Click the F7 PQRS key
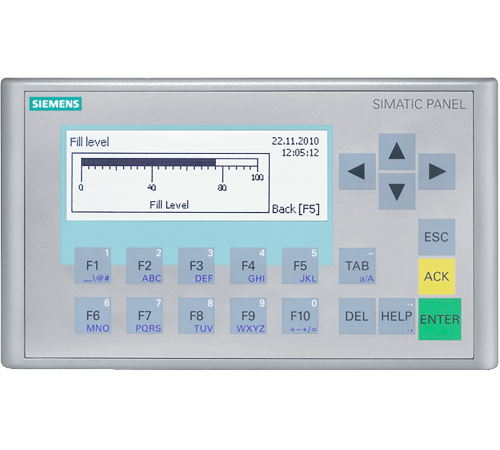 [145, 316]
